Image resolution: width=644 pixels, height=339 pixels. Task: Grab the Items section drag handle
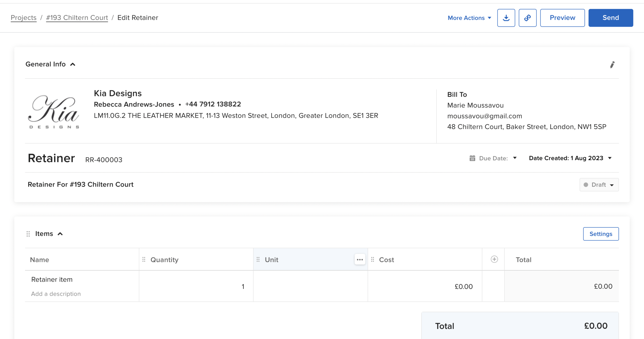click(28, 234)
